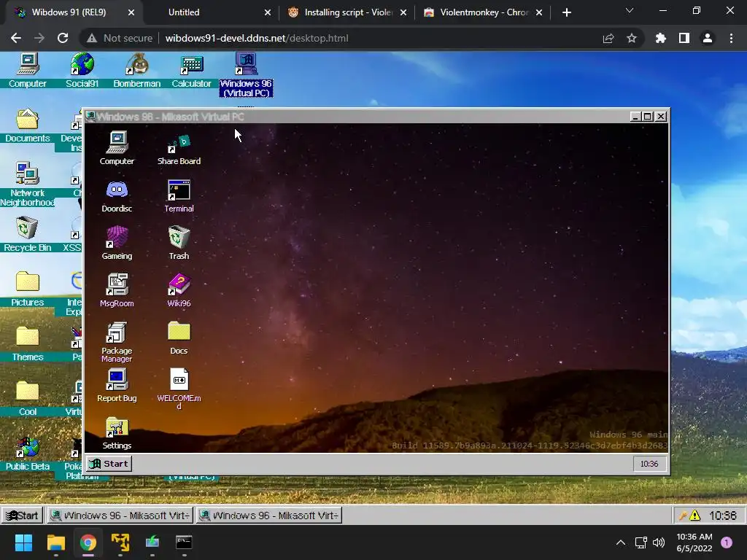Open the Documents folder icon
The width and height of the screenshot is (747, 560).
point(27,125)
